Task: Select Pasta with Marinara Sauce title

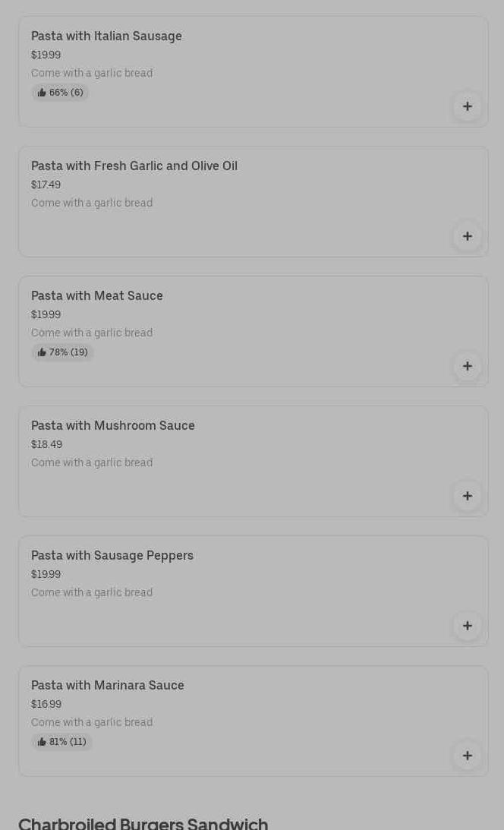Action: [108, 685]
